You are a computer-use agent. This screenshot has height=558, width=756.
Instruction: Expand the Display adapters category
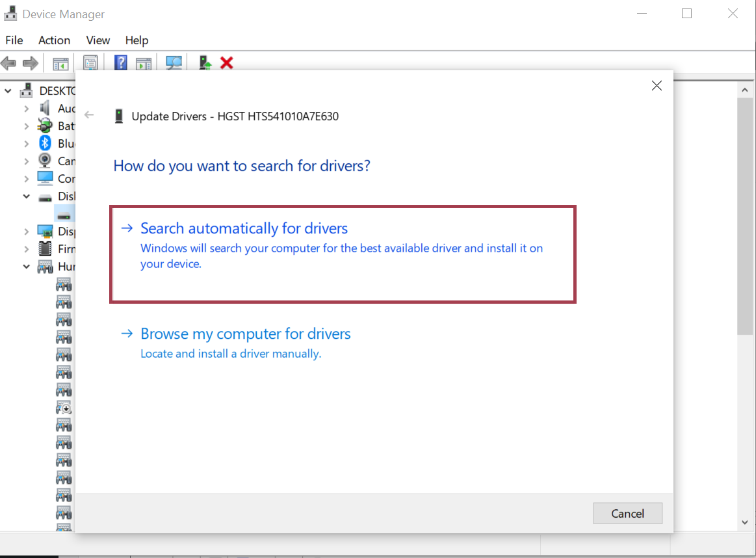pyautogui.click(x=26, y=231)
